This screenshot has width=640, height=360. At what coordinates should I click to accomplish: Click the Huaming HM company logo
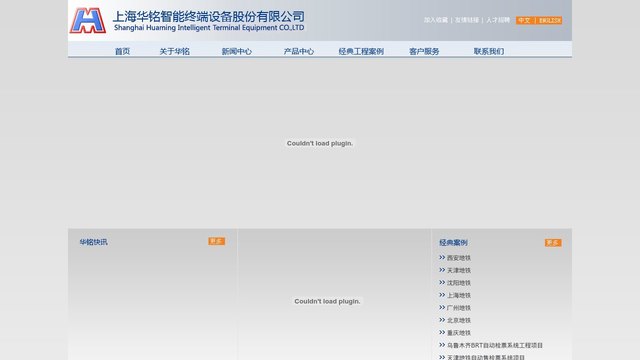[x=88, y=20]
